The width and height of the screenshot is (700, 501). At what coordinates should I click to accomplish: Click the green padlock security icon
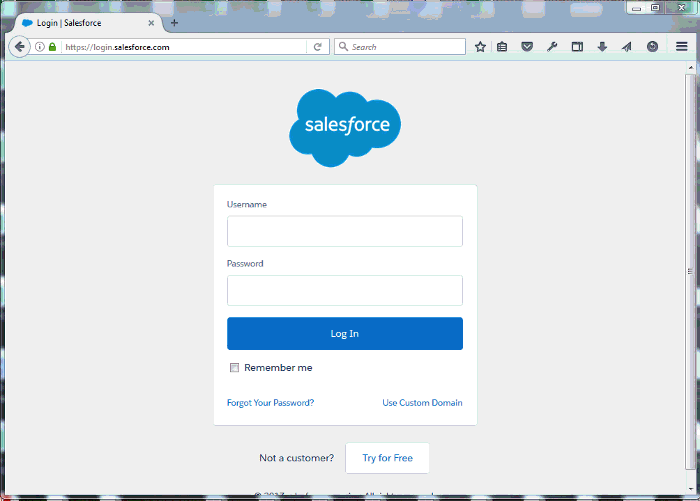(52, 47)
